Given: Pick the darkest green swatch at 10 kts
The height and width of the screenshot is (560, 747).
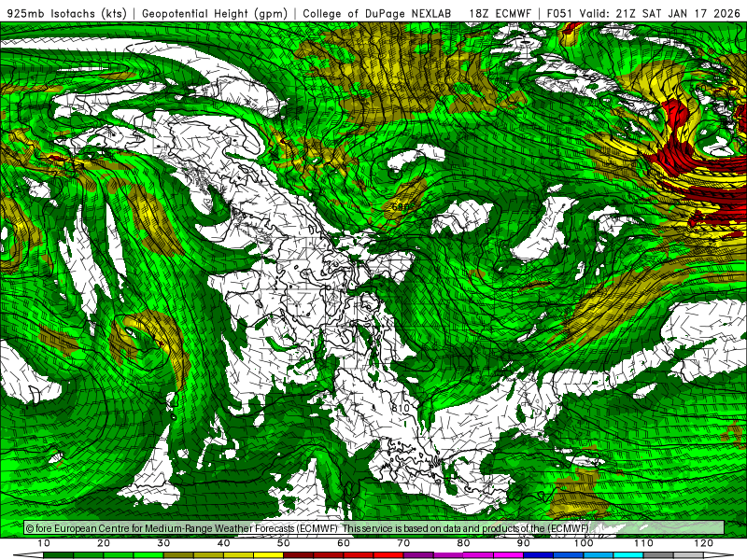Looking at the screenshot, I should coord(58,555).
